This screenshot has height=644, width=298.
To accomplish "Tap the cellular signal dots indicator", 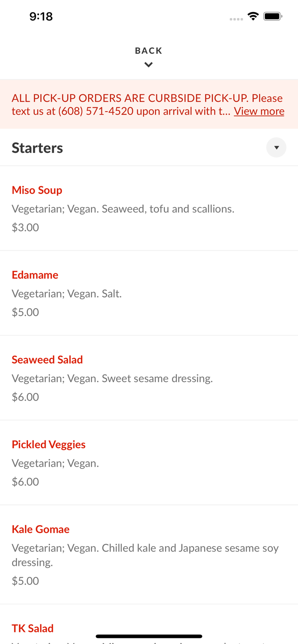I will pyautogui.click(x=236, y=18).
